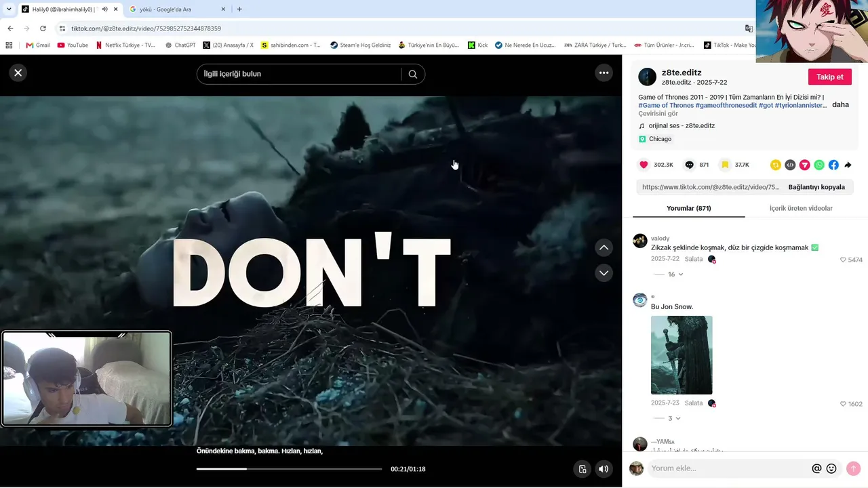
Task: Go back to the previous page
Action: coord(10,28)
